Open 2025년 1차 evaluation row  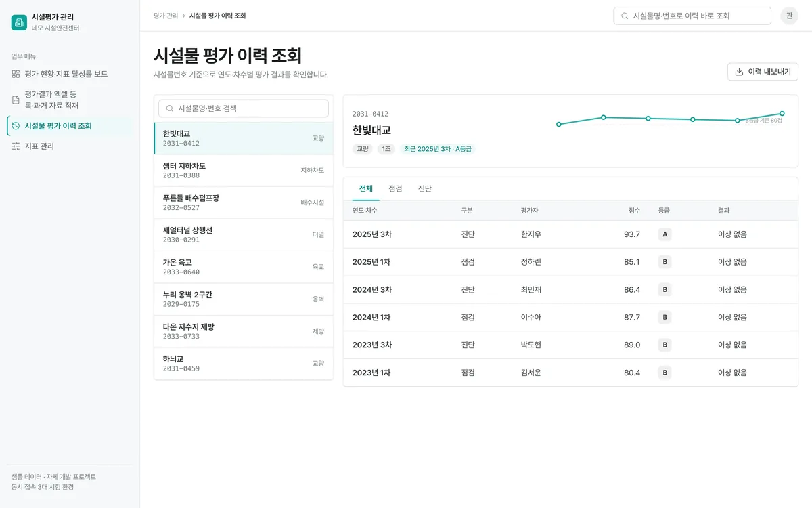tap(570, 262)
